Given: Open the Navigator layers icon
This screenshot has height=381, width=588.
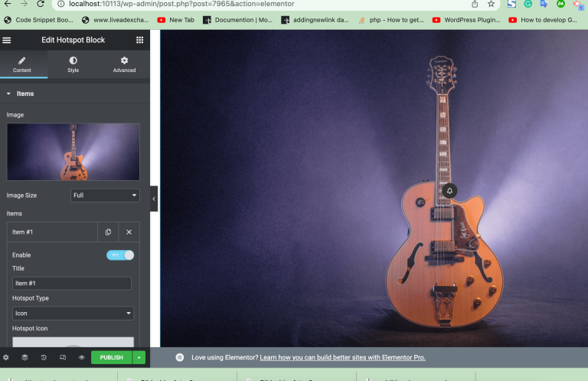Looking at the screenshot, I should pyautogui.click(x=24, y=357).
